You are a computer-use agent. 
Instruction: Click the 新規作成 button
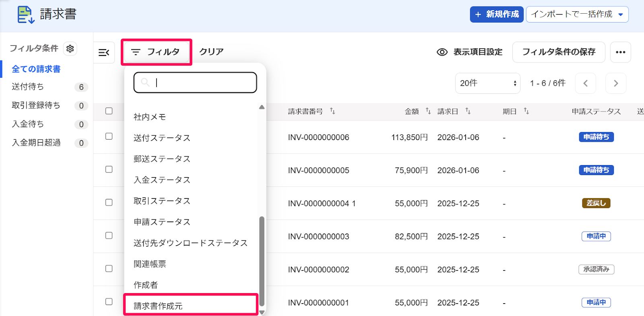(497, 14)
